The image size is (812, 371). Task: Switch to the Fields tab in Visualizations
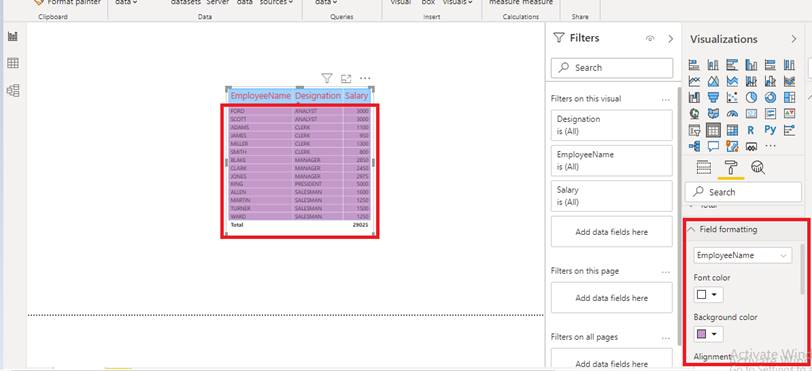pos(704,167)
